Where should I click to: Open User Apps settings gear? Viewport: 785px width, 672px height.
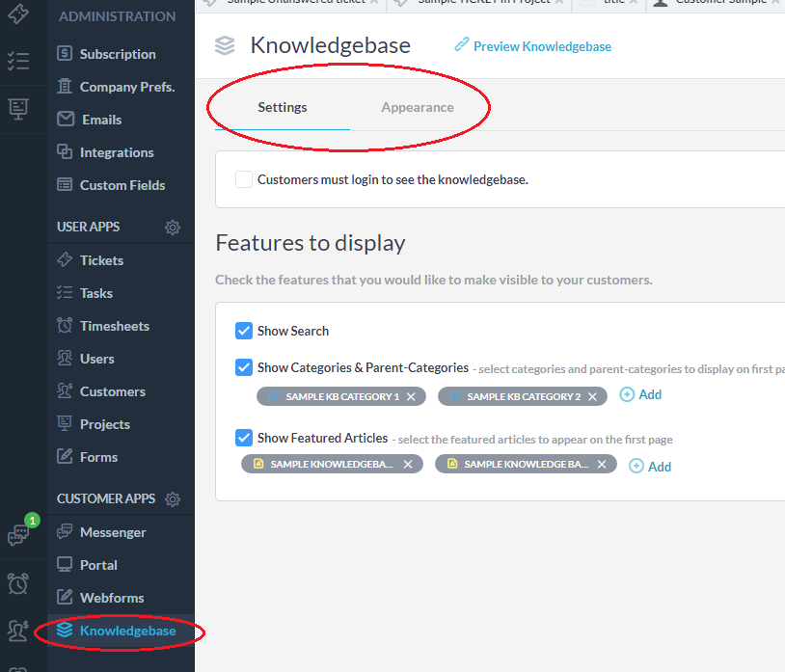pyautogui.click(x=173, y=228)
